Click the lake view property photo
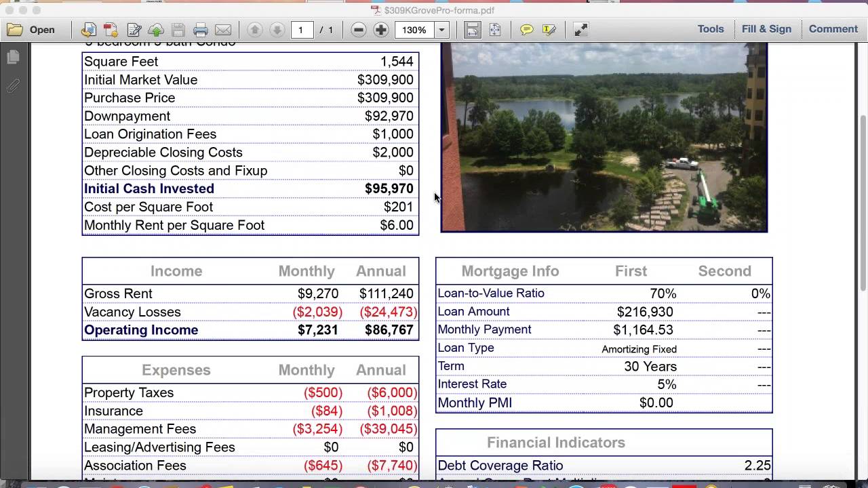The image size is (868, 488). coord(604,137)
